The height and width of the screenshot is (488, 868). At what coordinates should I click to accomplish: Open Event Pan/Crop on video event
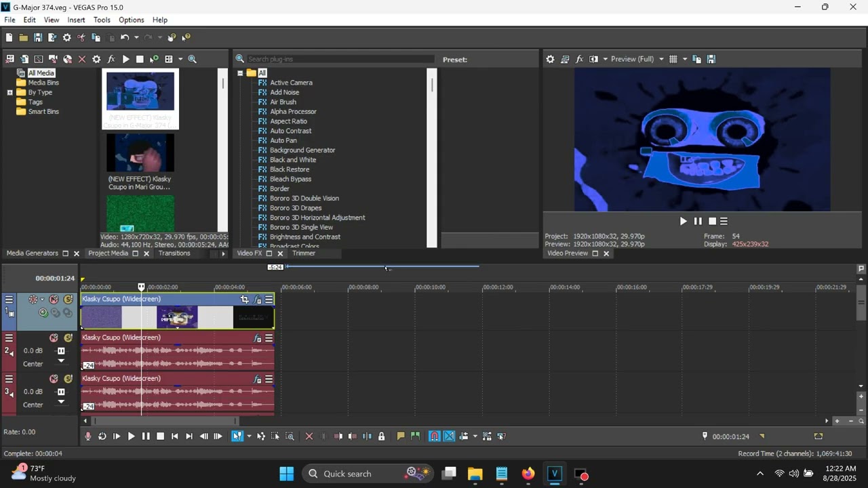pyautogui.click(x=244, y=300)
